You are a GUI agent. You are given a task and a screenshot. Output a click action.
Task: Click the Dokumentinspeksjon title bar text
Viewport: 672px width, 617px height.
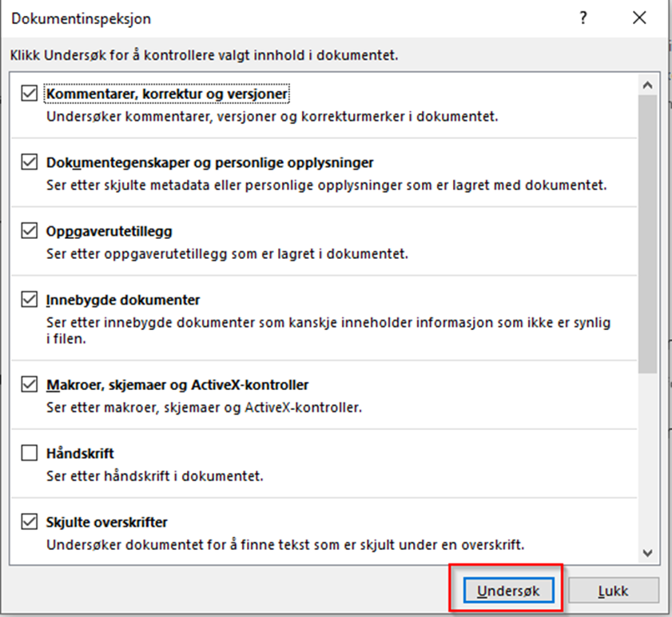81,18
